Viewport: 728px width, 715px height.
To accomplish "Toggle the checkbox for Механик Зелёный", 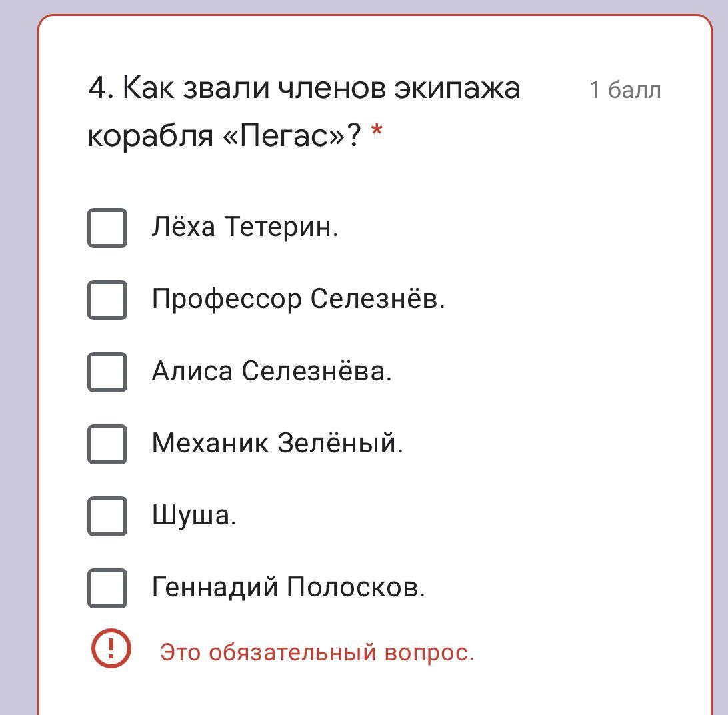I will (107, 444).
